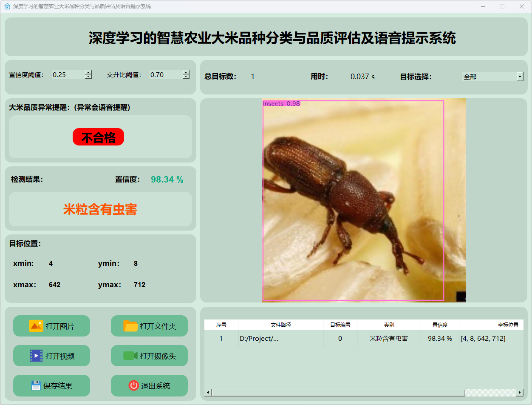532x405 pixels.
Task: Click the 置信度阈值 input field
Action: coord(67,75)
